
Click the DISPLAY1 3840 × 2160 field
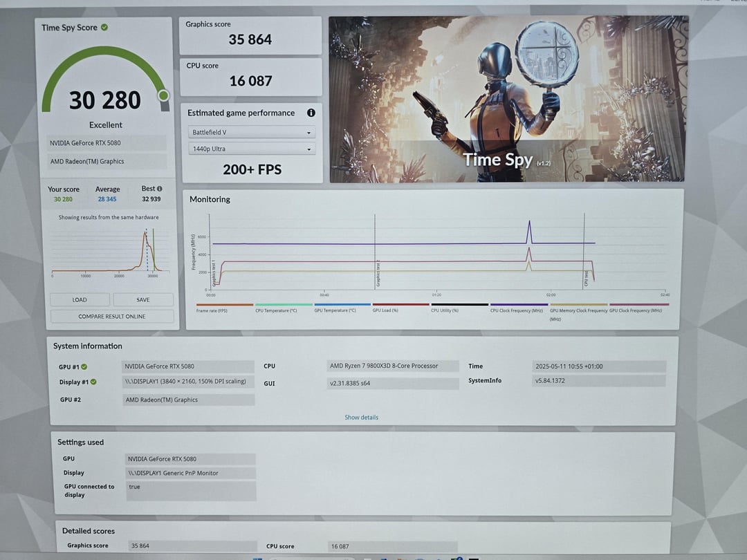187,382
